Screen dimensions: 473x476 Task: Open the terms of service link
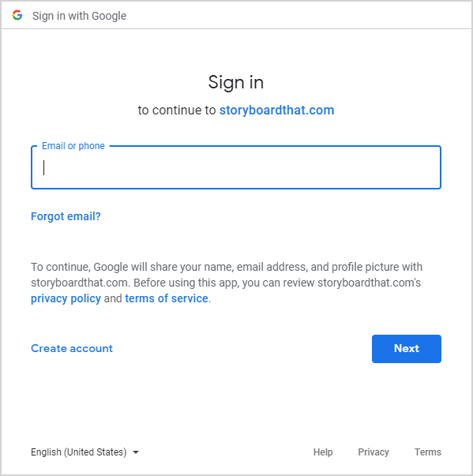[167, 298]
